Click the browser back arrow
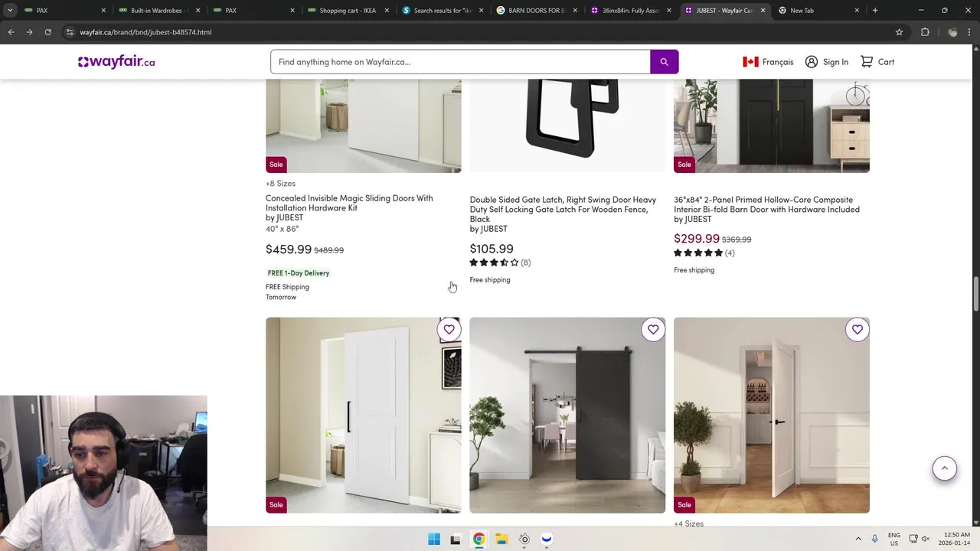The width and height of the screenshot is (980, 551). (11, 32)
